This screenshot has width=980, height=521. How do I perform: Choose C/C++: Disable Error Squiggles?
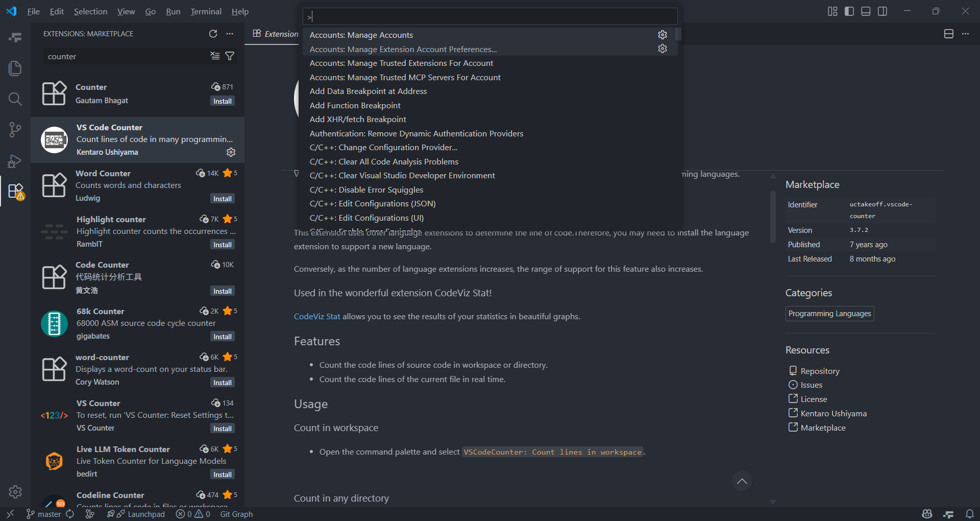click(x=490, y=190)
